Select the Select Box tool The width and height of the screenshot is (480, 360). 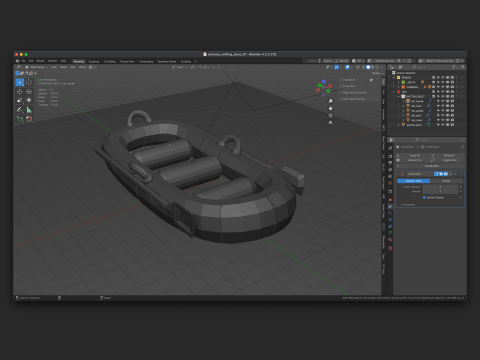tap(20, 82)
